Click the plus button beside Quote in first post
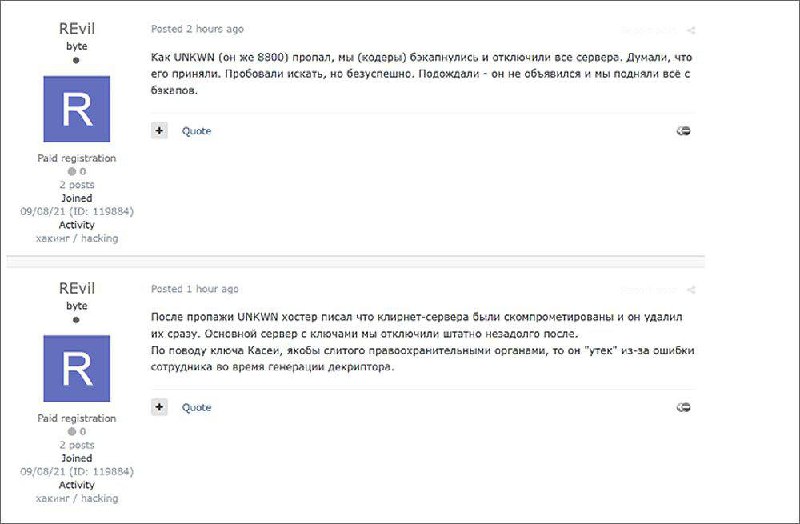This screenshot has width=800, height=524. tap(159, 131)
